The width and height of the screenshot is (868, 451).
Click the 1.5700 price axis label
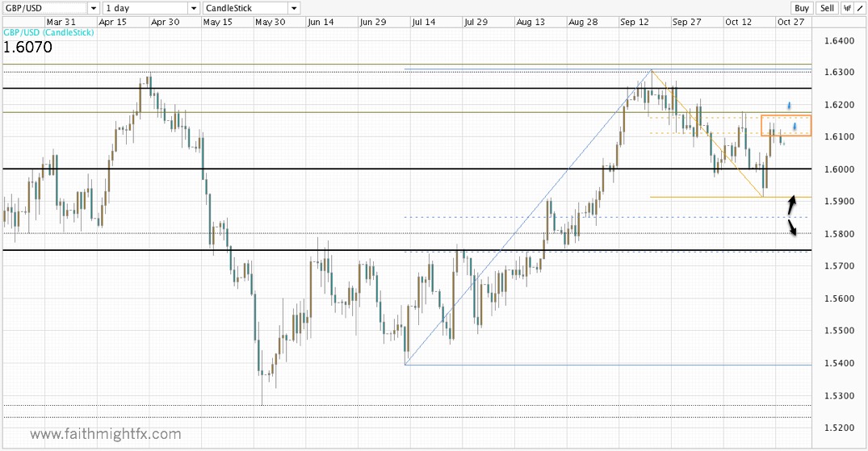[x=839, y=266]
